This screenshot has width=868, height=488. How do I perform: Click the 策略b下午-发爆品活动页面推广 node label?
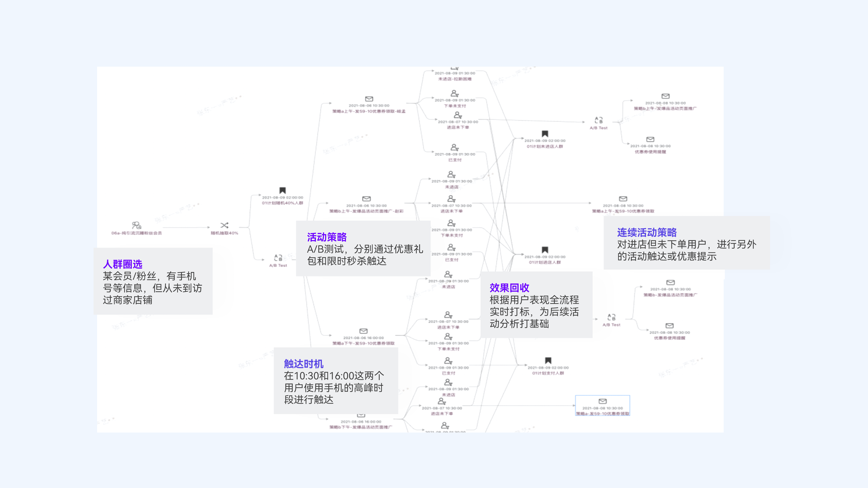tap(361, 427)
